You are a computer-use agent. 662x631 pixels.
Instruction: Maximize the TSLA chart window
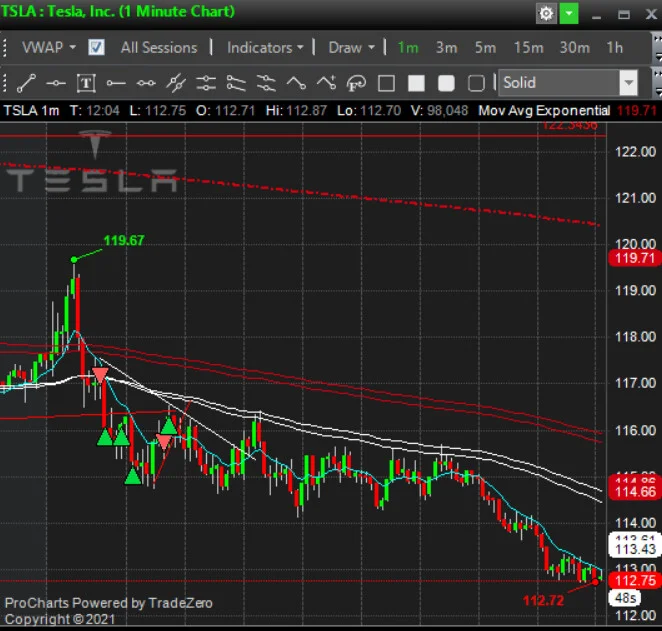(x=624, y=15)
